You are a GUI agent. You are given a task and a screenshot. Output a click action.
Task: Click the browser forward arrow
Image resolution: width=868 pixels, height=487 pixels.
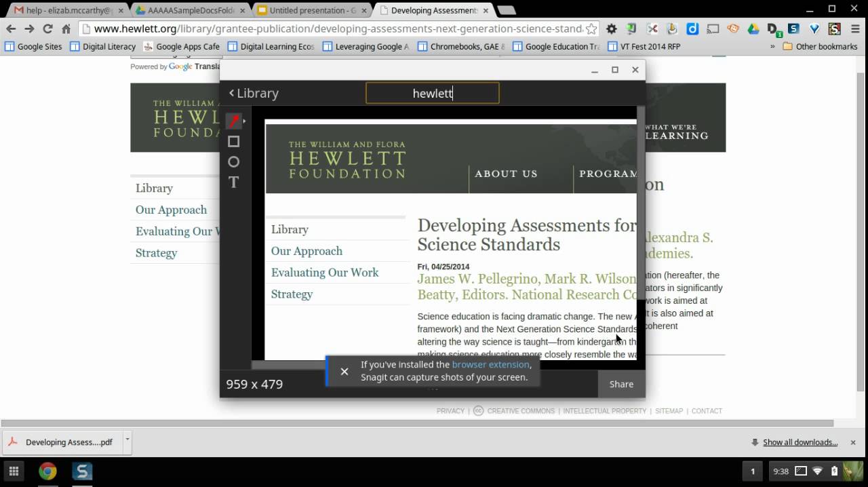click(29, 28)
